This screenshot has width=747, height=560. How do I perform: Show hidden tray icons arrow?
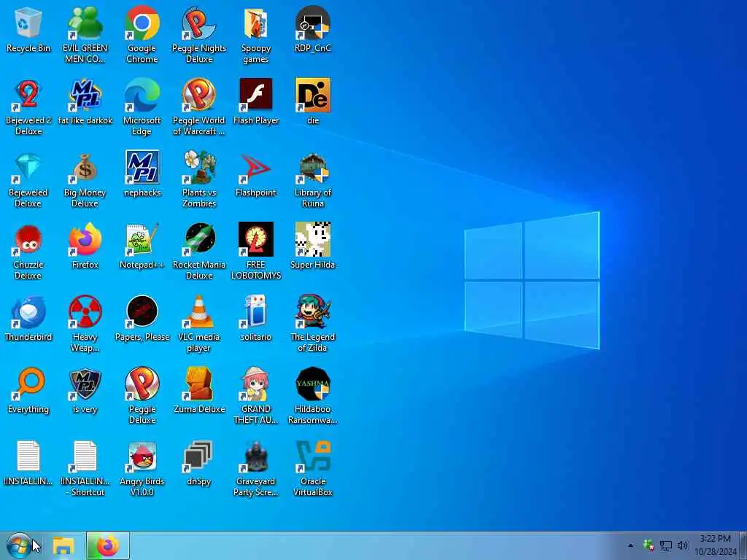click(631, 545)
